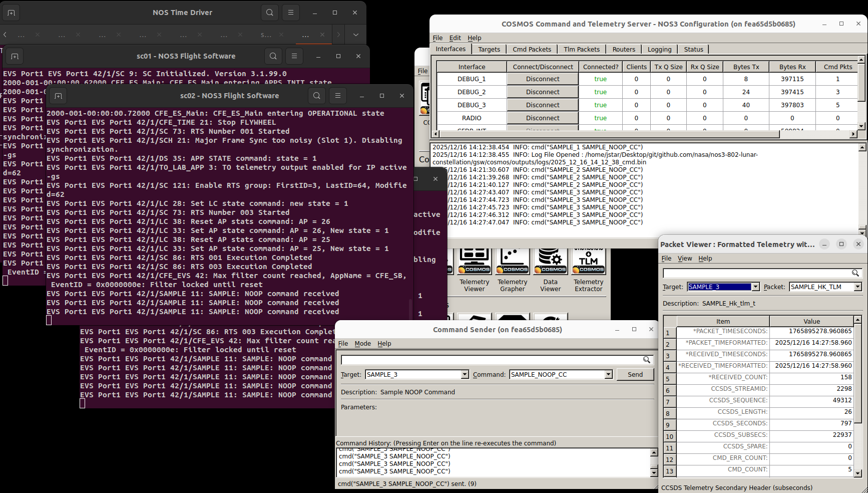Screen dimensions: 868x493
Task: Click search icon in sc01 terminal header
Action: (x=273, y=56)
